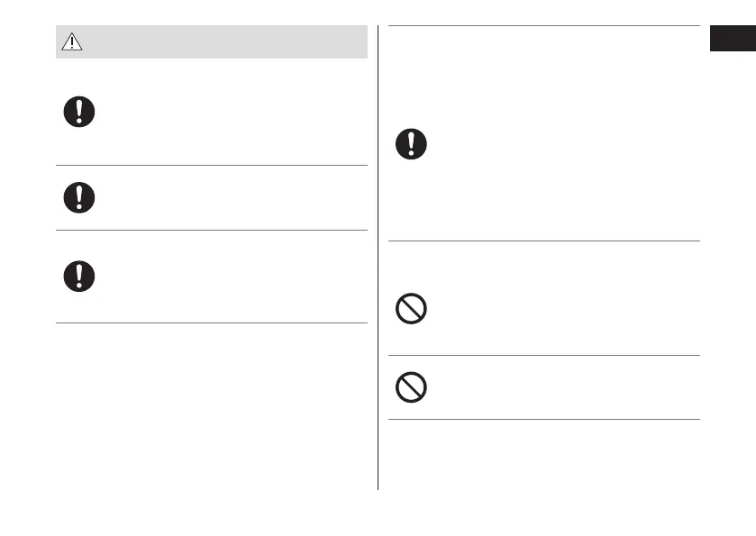The height and width of the screenshot is (536, 756).
Task: Click the line between the two prohibition icons
Action: pos(544,355)
